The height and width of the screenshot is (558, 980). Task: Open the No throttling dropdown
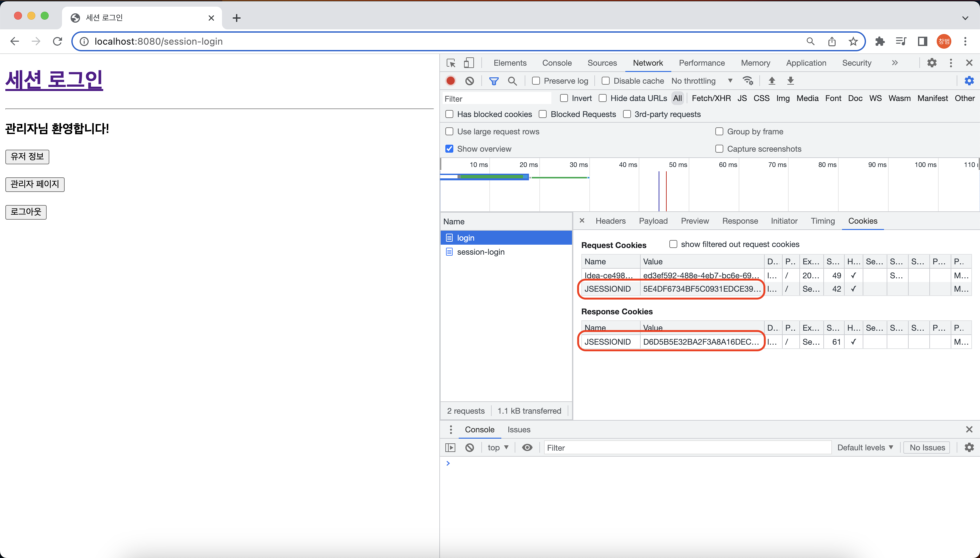click(701, 81)
